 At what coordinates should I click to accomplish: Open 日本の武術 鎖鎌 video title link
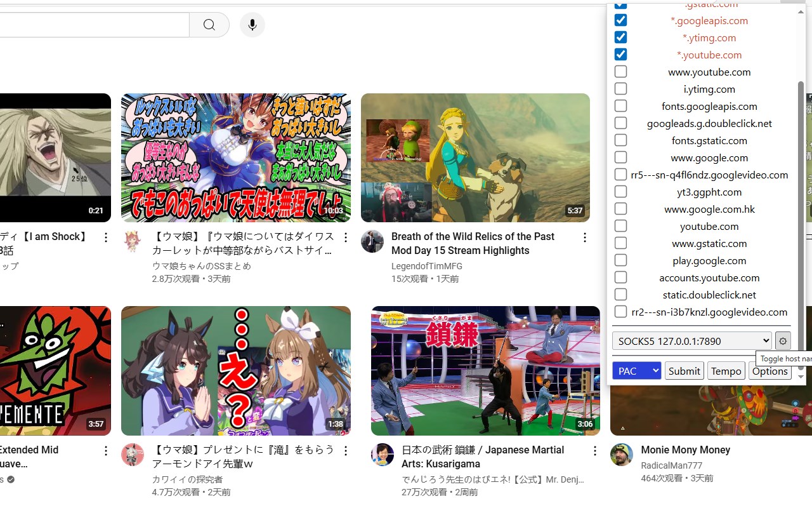coord(483,457)
